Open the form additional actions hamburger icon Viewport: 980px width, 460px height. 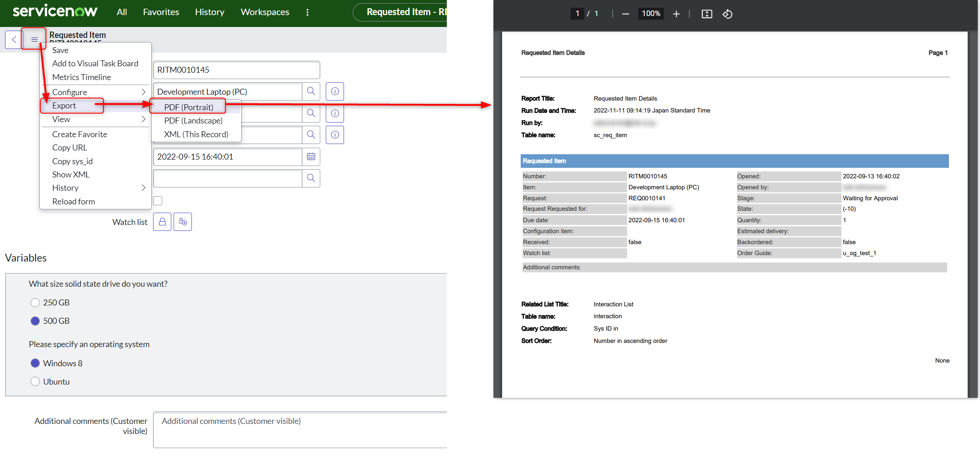click(x=34, y=39)
